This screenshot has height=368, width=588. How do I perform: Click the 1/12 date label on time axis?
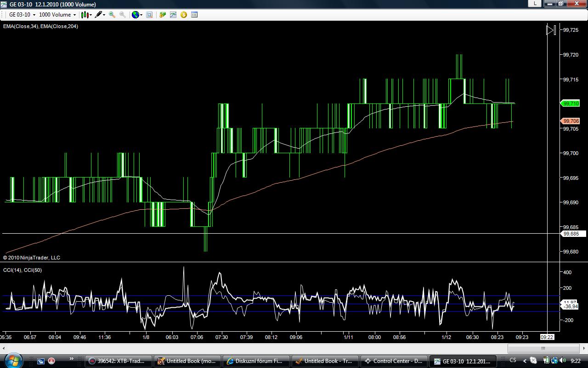447,337
